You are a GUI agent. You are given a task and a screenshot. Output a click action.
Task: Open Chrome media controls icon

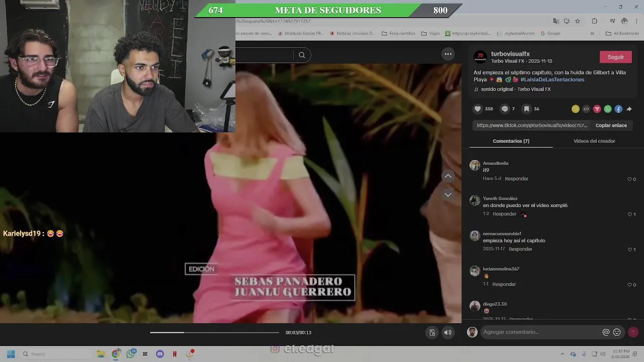coord(612,21)
